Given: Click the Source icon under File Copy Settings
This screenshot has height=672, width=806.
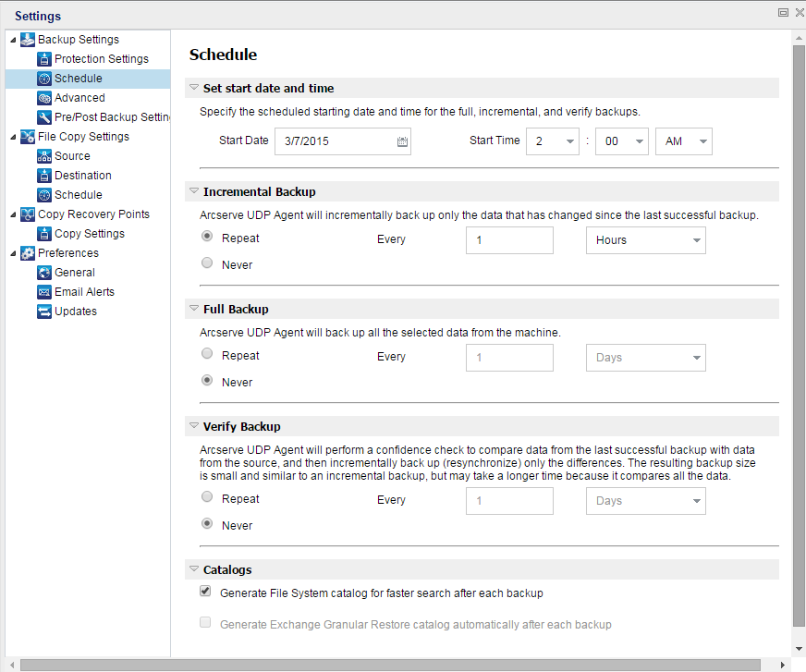Looking at the screenshot, I should tap(43, 155).
